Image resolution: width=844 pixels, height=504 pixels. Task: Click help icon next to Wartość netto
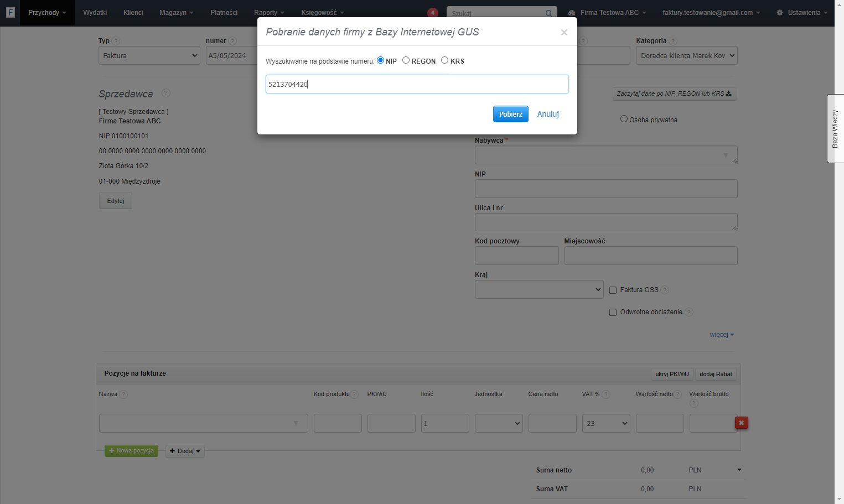point(678,394)
